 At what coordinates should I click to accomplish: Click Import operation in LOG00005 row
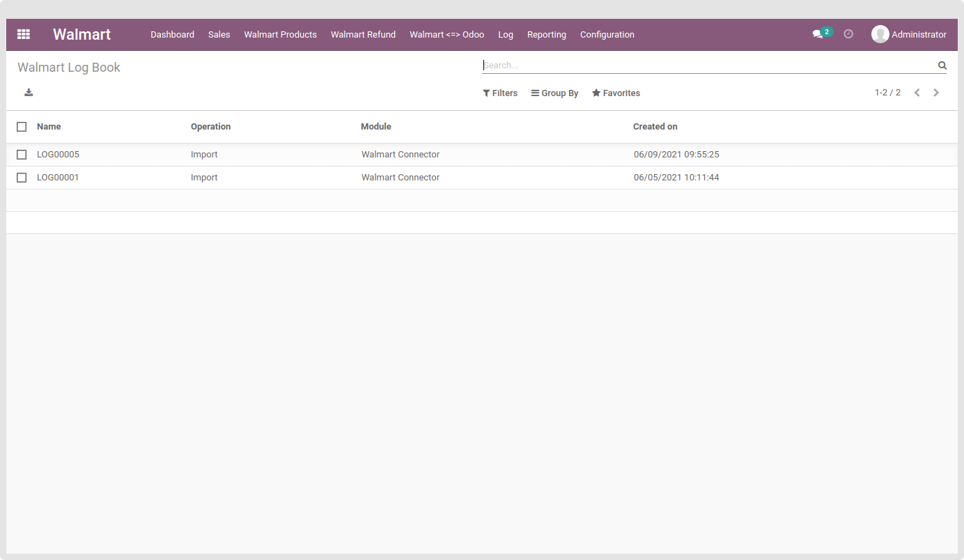coord(204,155)
